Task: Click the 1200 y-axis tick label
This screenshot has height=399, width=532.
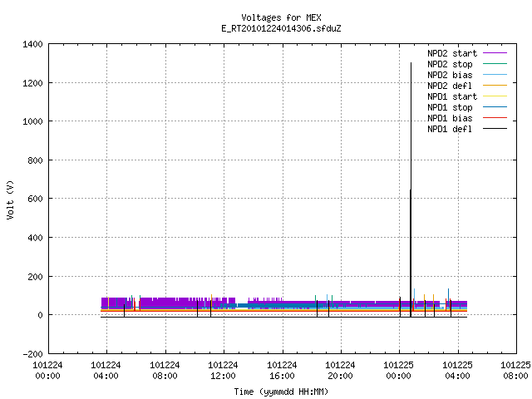Action: pos(32,83)
